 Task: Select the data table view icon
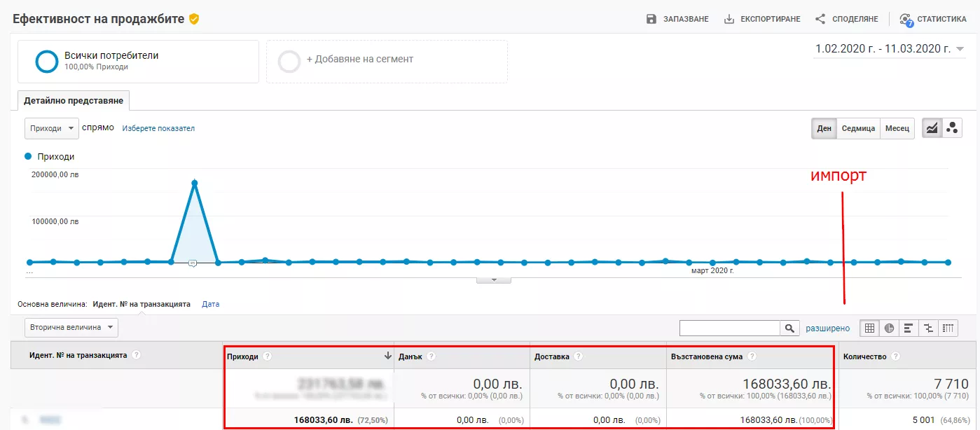tap(869, 328)
